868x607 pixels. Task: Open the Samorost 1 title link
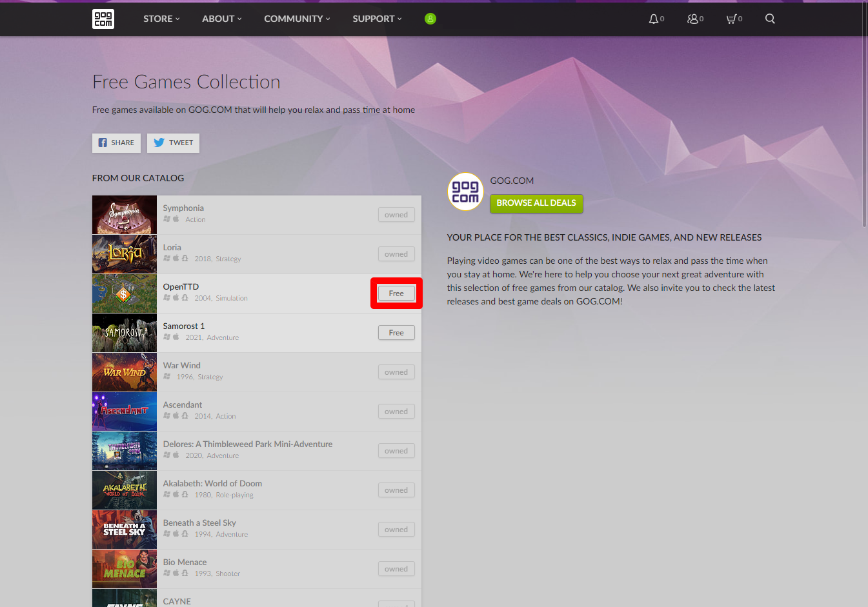click(x=184, y=326)
